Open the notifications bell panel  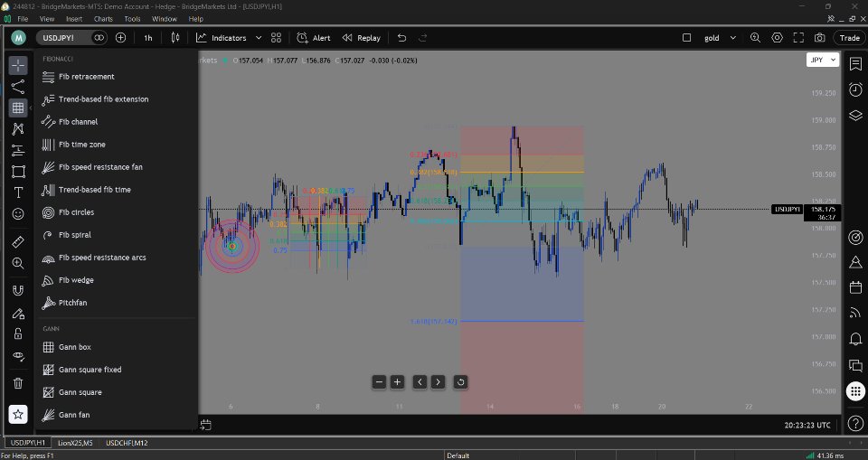[x=855, y=338]
